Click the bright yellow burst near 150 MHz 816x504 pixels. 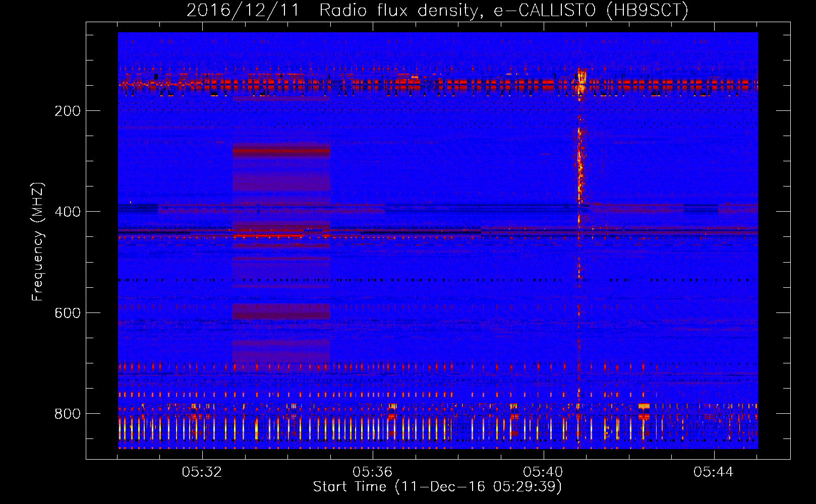(x=581, y=81)
